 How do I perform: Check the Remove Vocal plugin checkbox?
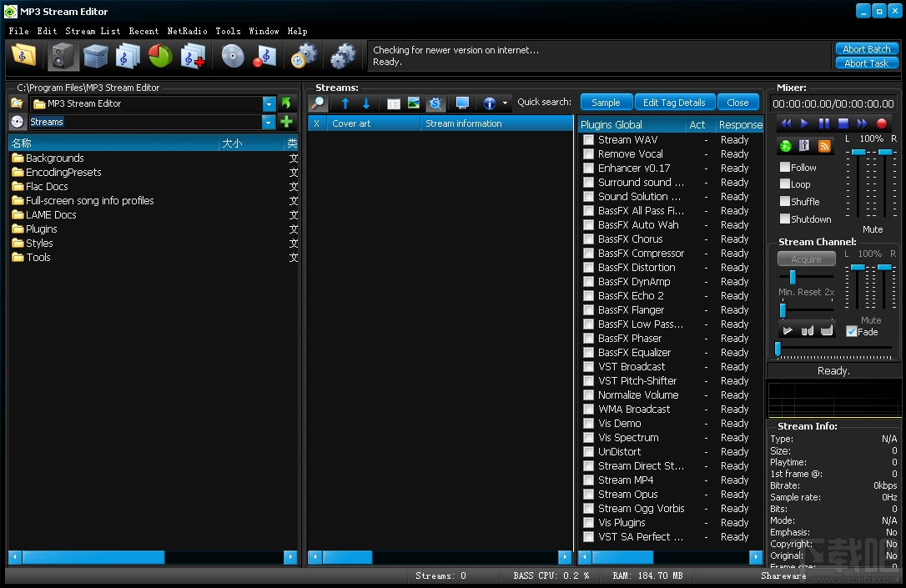pos(588,153)
